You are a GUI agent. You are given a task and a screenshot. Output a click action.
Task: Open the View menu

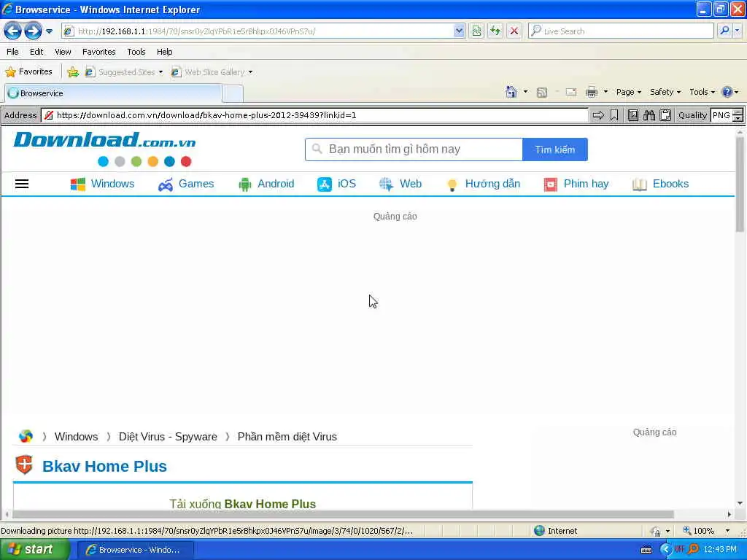tap(63, 52)
